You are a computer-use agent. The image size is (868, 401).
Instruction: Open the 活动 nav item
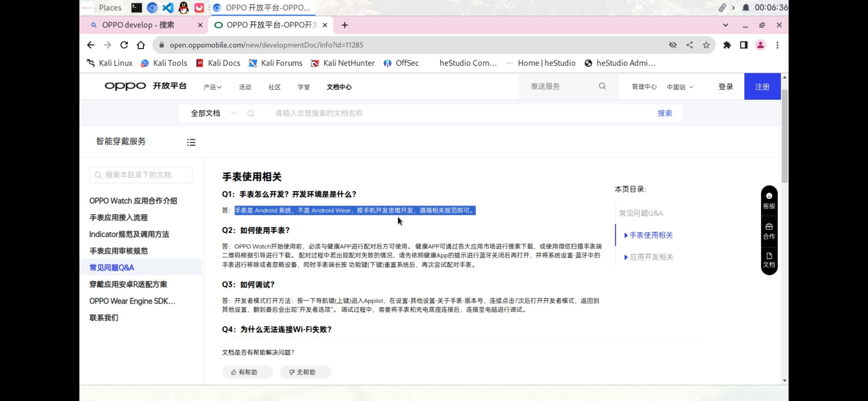245,87
